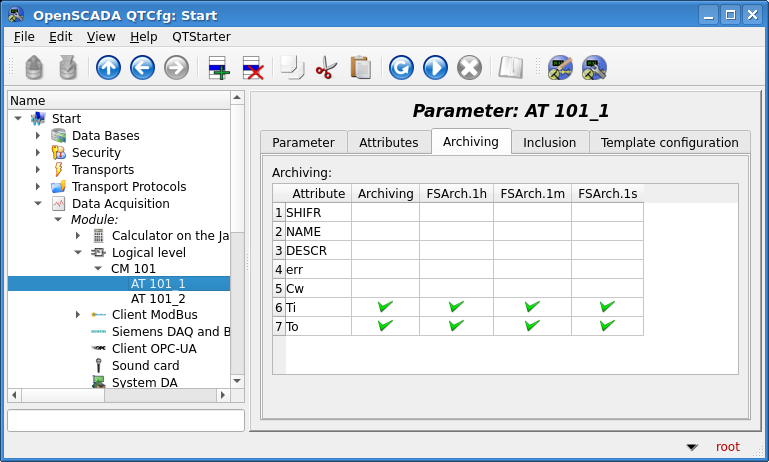Screen dimensions: 769x462
Task: Toggle Archiving checkmark for Ti attribute
Action: (x=385, y=307)
